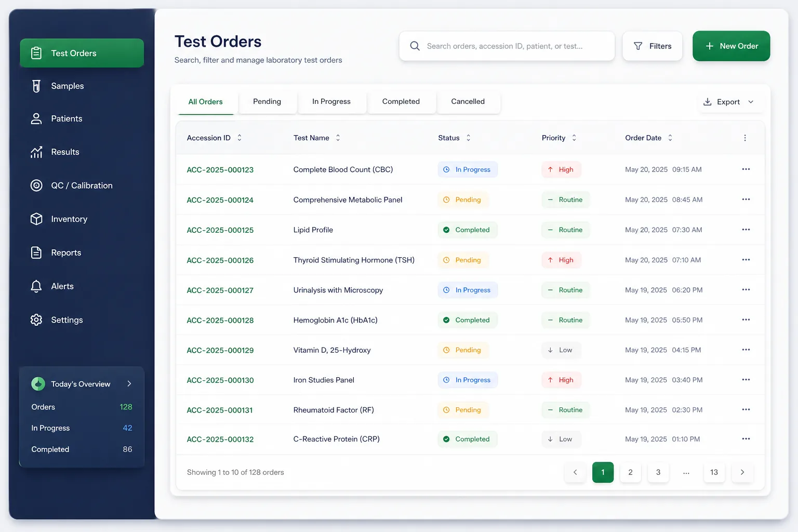Screen dimensions: 798x532
Task: Jump to page 13
Action: tap(714, 472)
